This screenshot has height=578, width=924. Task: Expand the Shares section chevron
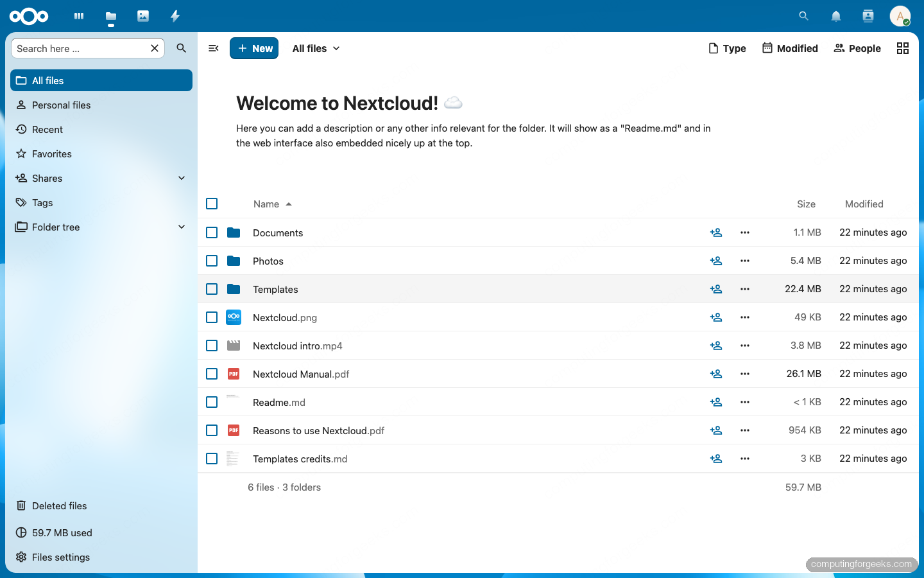(182, 178)
